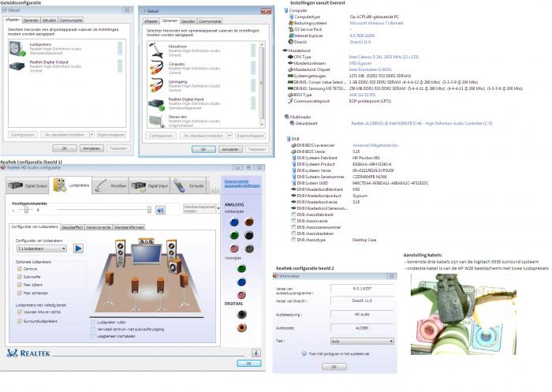Toggle Toon het pictogram in het systeemvak
The width and height of the screenshot is (552, 392).
pos(304,353)
